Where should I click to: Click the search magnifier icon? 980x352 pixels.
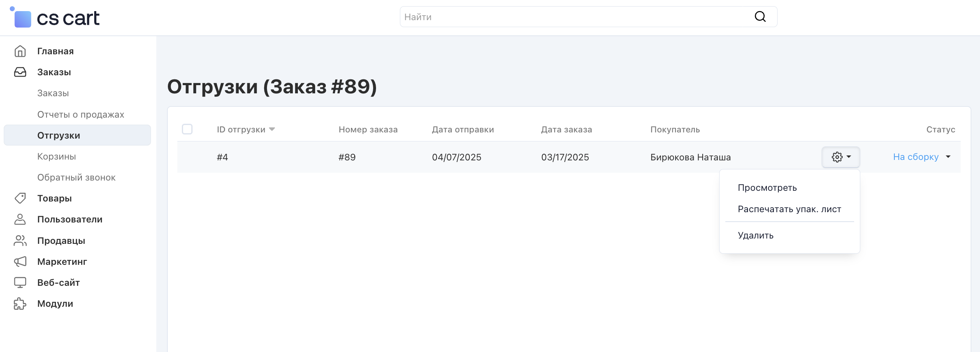(760, 17)
